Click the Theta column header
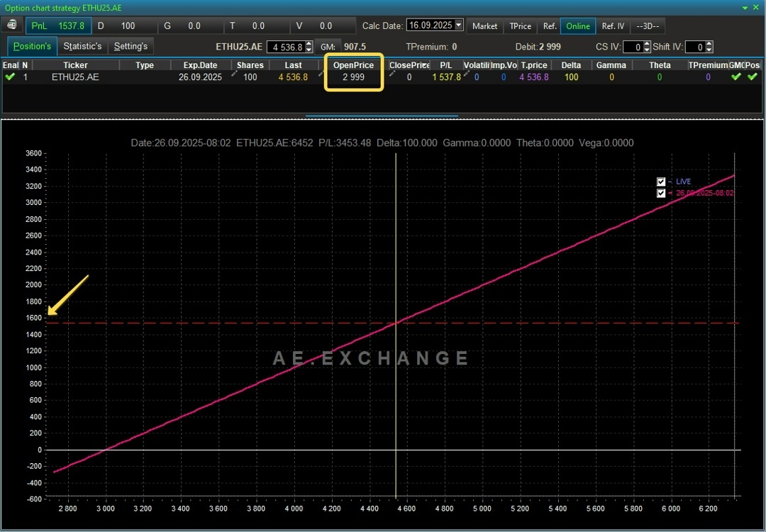 [660, 65]
